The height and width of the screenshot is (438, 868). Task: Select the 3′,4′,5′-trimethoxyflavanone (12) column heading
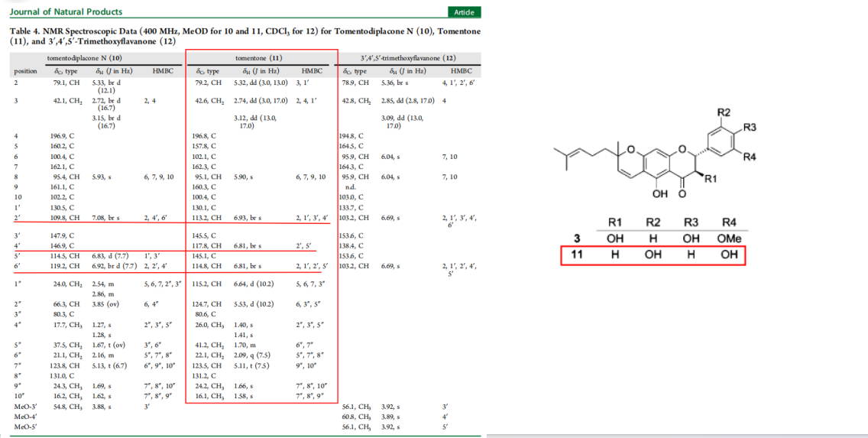[x=408, y=58]
